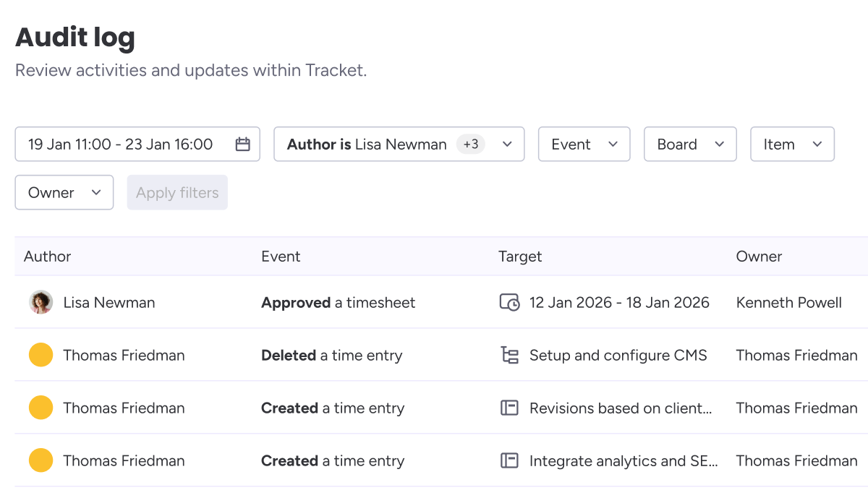Click owner name Kenneth Powell

(x=788, y=302)
